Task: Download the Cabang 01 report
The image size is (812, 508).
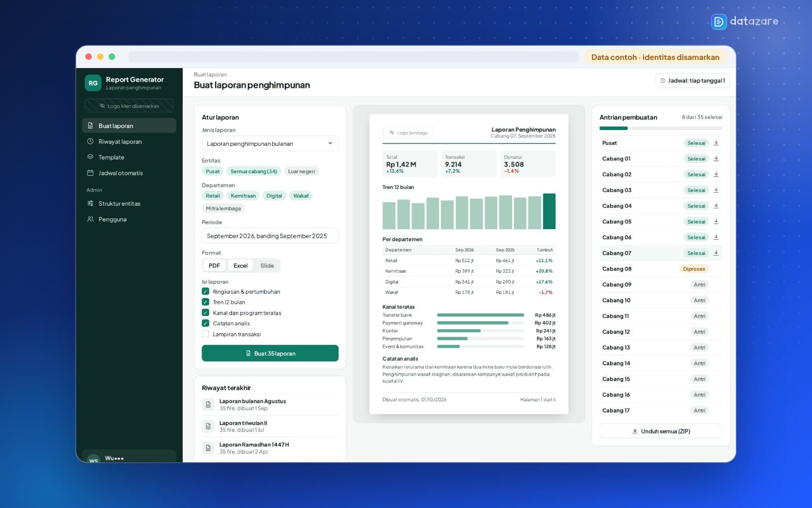Action: [716, 158]
